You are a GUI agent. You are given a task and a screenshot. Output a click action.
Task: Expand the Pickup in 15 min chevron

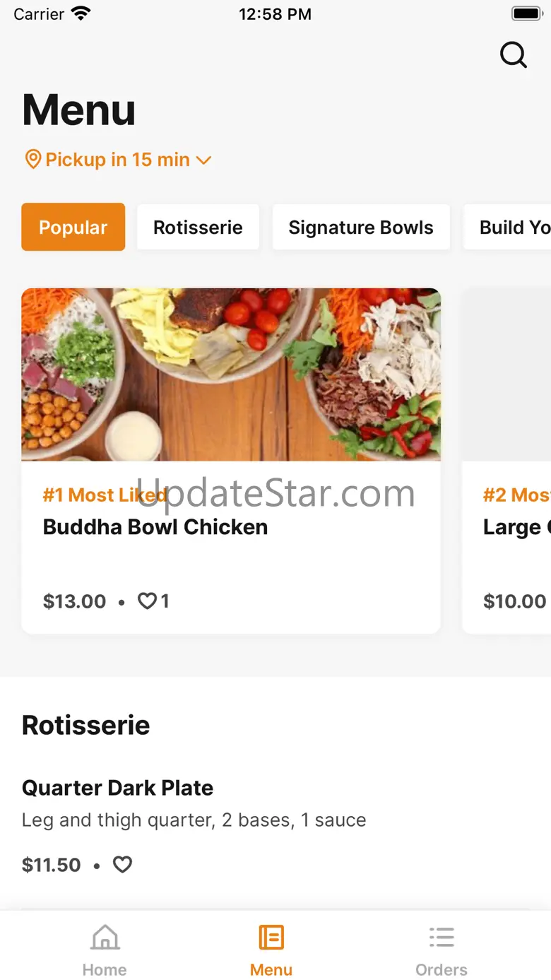point(203,160)
